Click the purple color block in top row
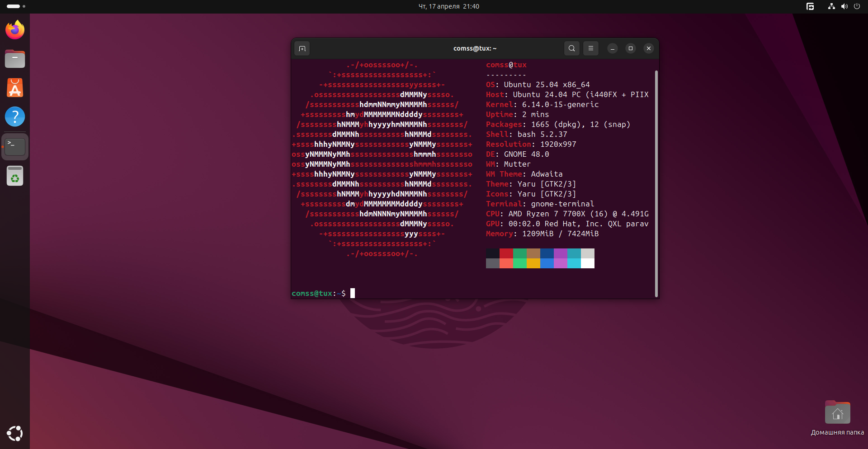The image size is (868, 449). (561, 253)
